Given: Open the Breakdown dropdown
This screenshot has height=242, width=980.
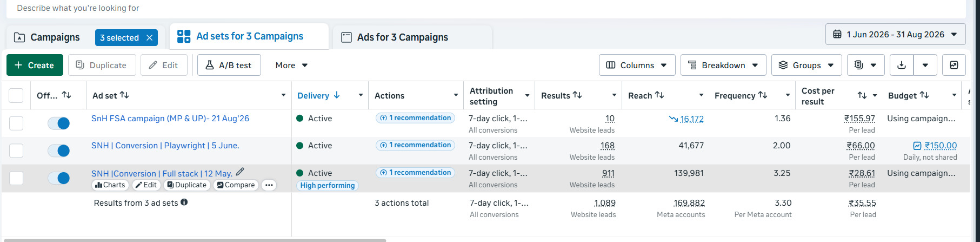Looking at the screenshot, I should (x=723, y=65).
